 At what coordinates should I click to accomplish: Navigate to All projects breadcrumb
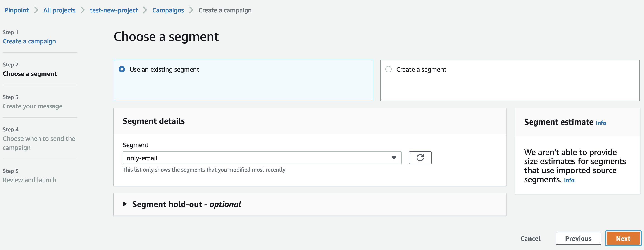tap(59, 10)
